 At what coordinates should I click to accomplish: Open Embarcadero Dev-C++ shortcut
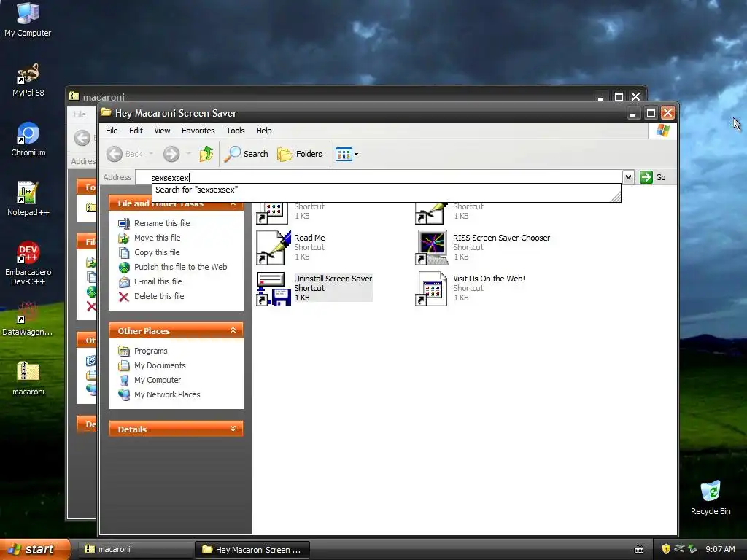click(x=28, y=263)
